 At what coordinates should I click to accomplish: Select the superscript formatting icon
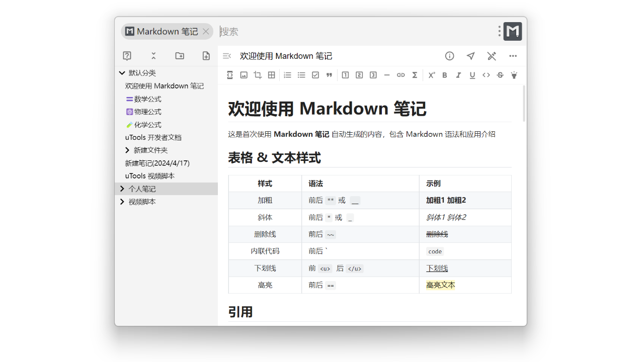point(432,75)
